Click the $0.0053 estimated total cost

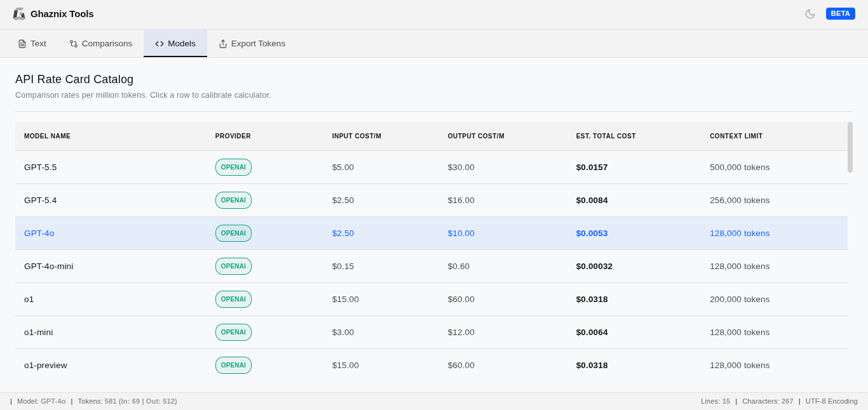[592, 234]
